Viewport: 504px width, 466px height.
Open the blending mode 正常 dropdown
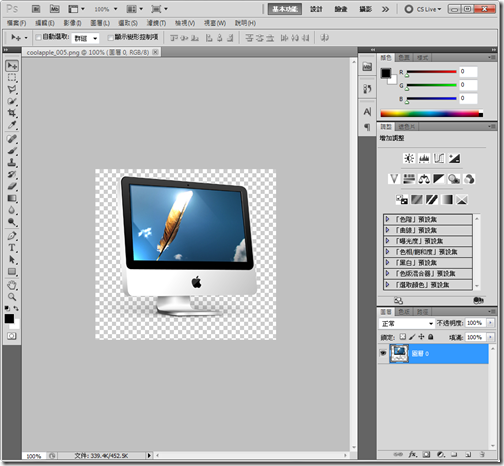(x=407, y=323)
